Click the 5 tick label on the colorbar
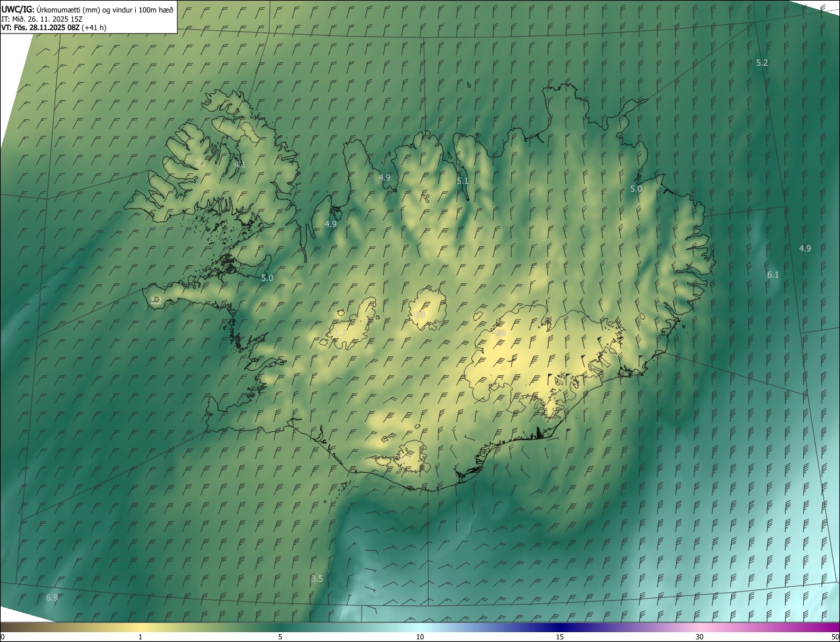 280,637
